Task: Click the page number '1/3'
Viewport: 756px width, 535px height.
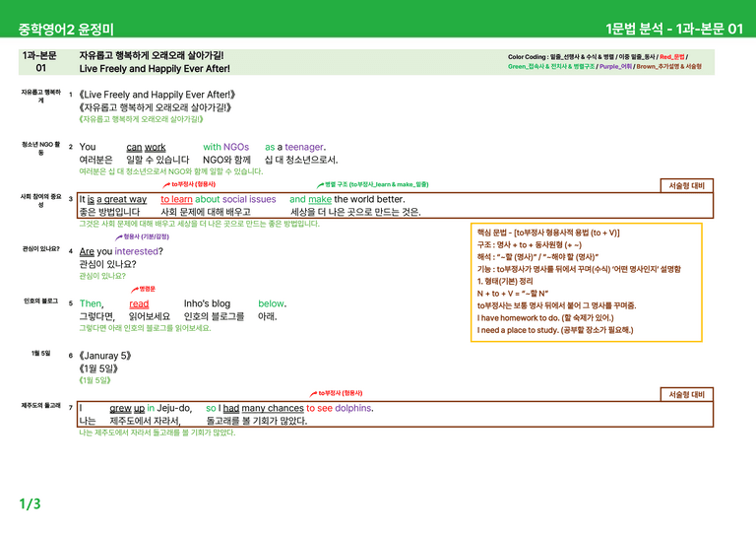Action: pyautogui.click(x=30, y=504)
